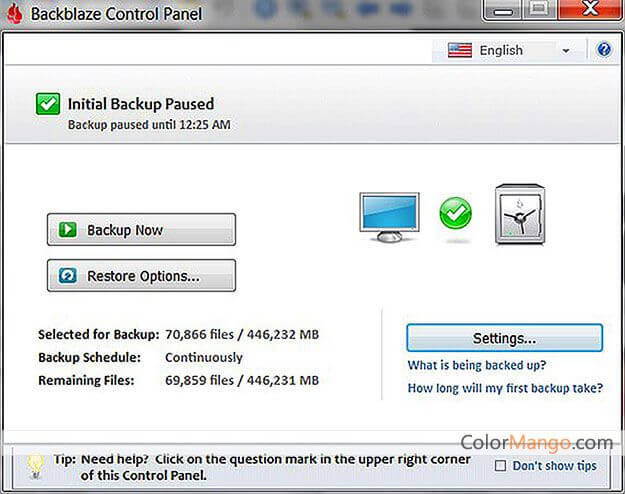Open the Settings dialog
Image resolution: width=625 pixels, height=494 pixels.
pyautogui.click(x=504, y=338)
